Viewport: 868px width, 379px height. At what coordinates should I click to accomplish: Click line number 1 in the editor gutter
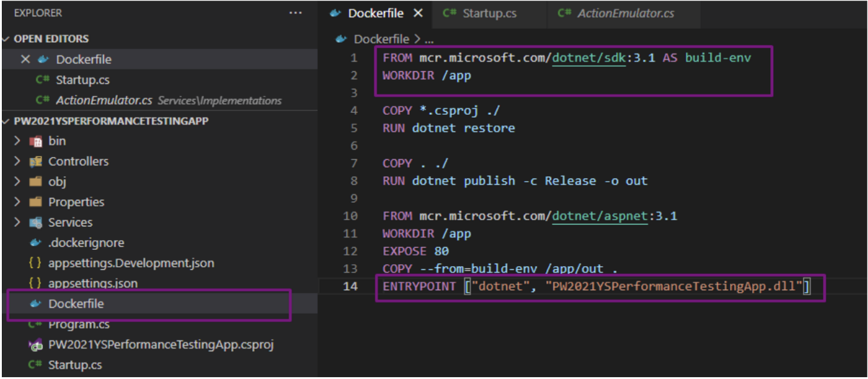pyautogui.click(x=354, y=58)
